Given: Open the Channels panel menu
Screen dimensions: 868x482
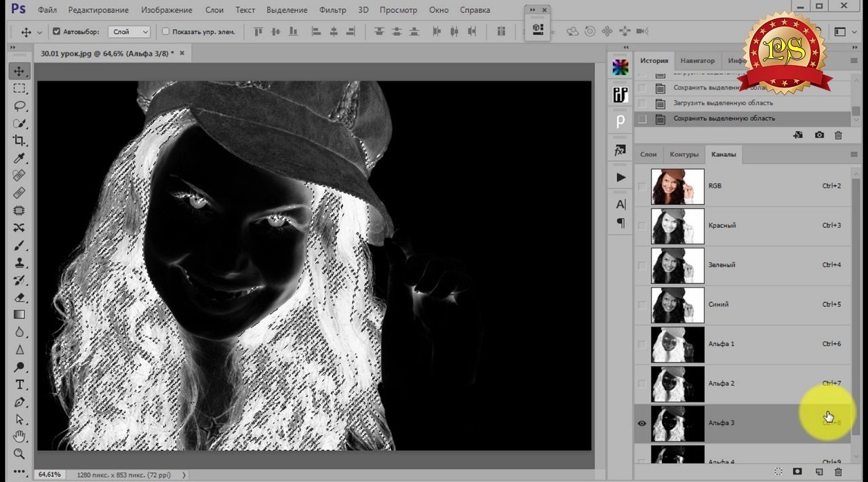Looking at the screenshot, I should coord(854,155).
